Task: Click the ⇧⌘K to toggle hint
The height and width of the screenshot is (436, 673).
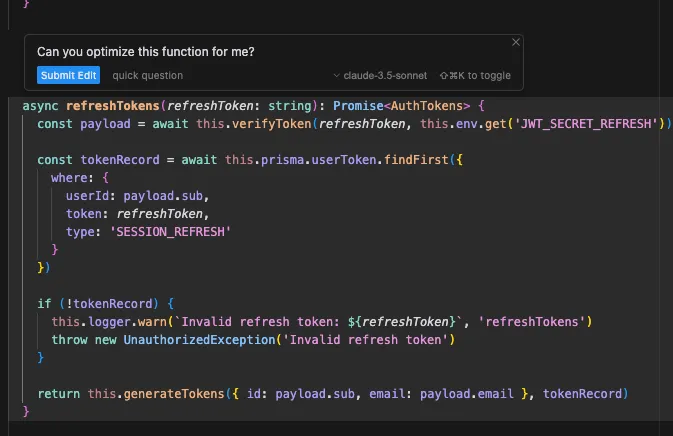Action: tap(475, 76)
